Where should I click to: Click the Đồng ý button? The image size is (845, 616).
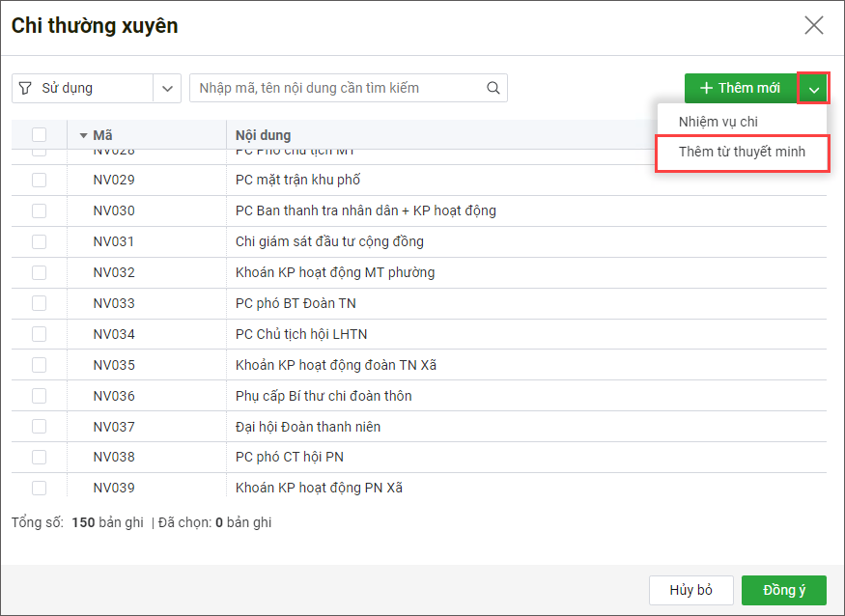784,590
